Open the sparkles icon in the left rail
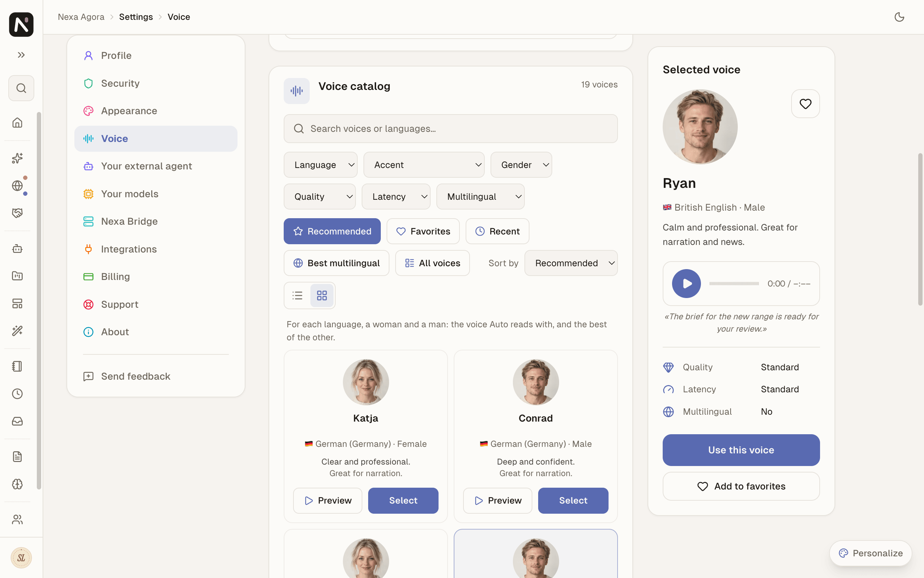This screenshot has width=924, height=578. click(x=18, y=158)
